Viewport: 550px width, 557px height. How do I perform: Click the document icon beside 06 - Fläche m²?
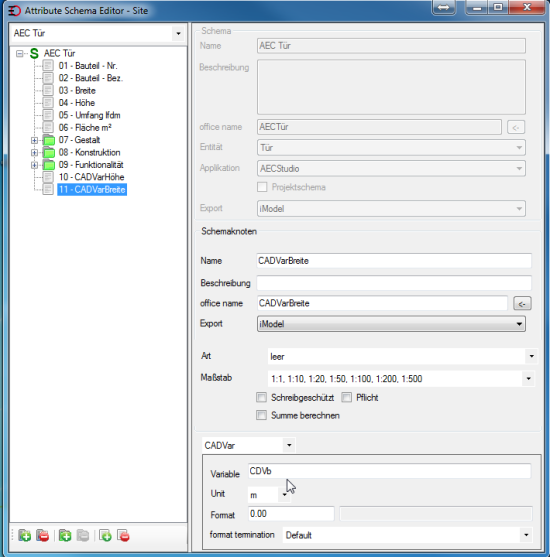(x=48, y=128)
